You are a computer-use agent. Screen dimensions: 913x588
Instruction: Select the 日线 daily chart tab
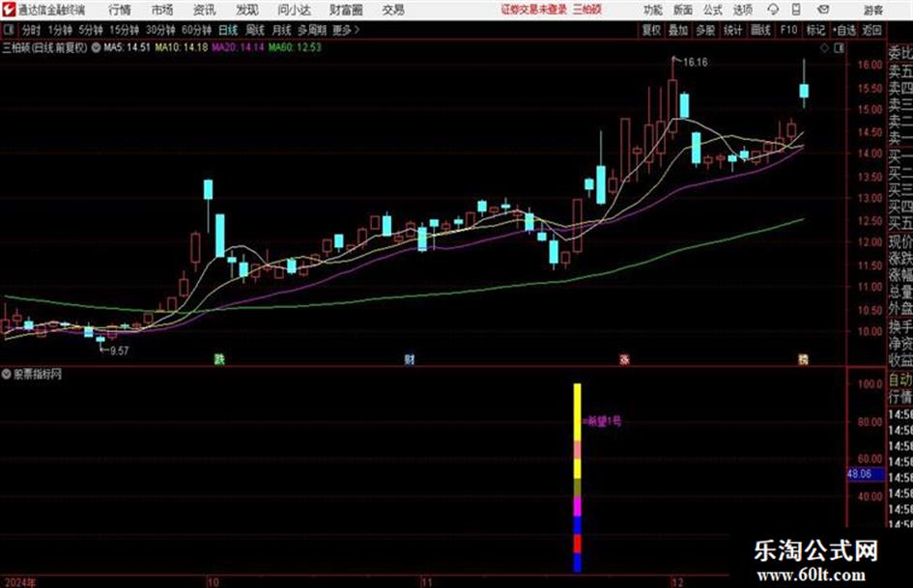pos(228,30)
